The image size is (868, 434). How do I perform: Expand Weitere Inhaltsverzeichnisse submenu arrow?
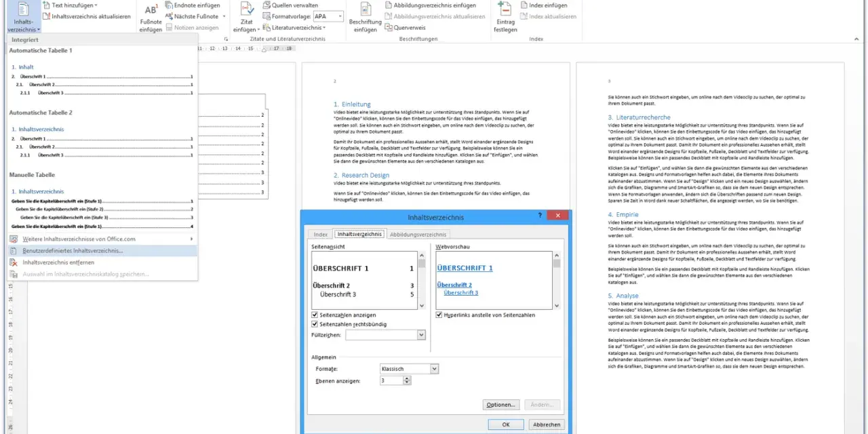tap(192, 239)
